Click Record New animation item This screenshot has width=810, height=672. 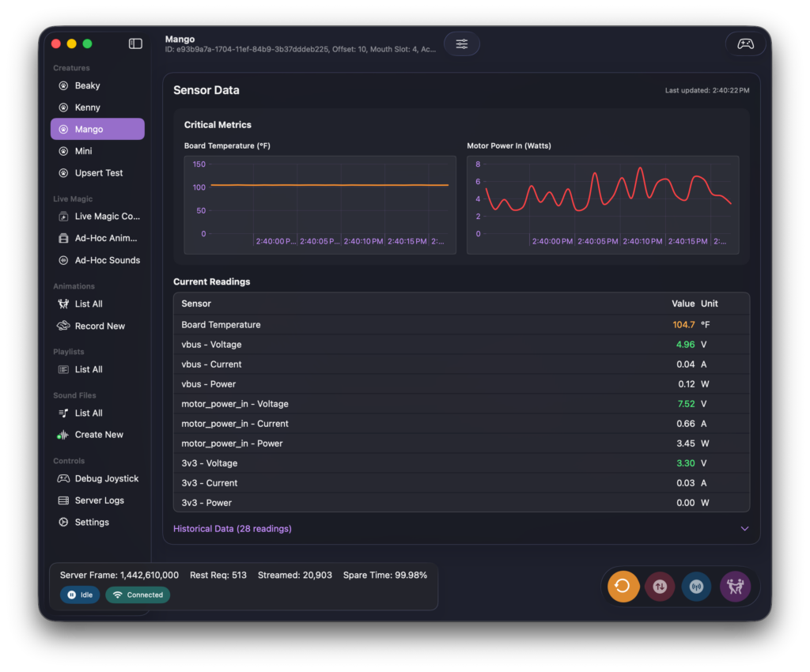click(100, 326)
